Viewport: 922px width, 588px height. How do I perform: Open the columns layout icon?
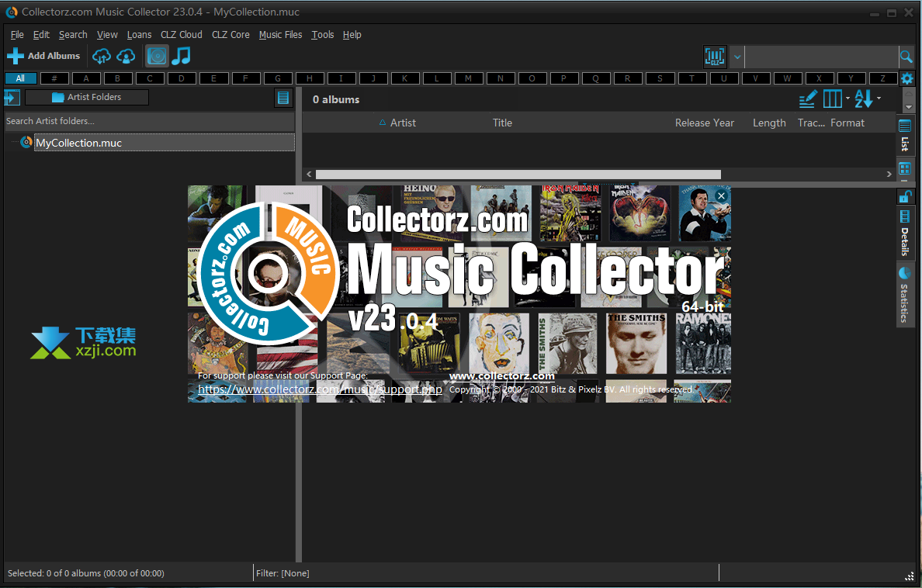(832, 99)
